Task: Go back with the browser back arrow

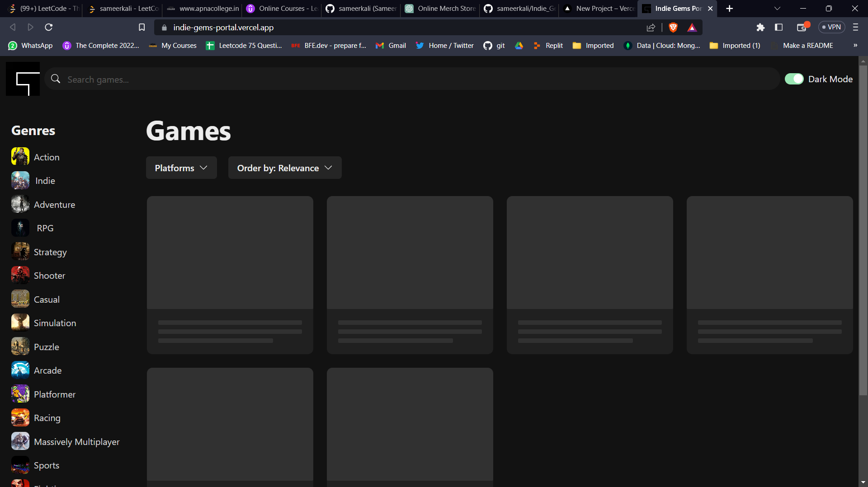Action: pos(13,27)
